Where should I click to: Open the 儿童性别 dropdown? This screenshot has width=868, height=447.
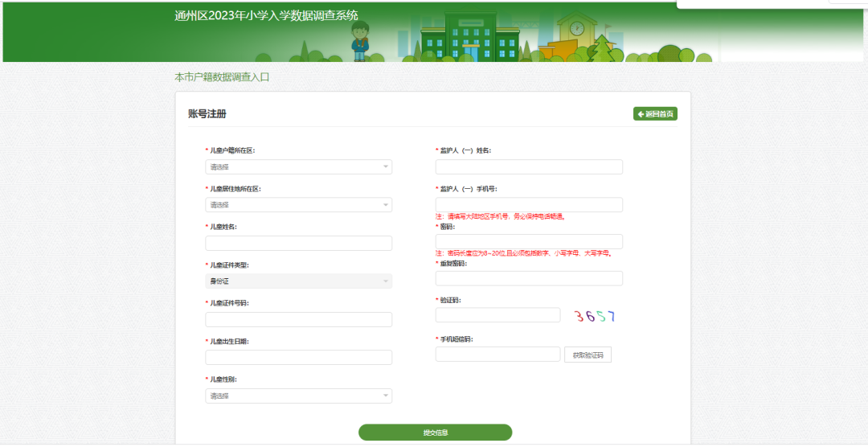click(x=298, y=396)
